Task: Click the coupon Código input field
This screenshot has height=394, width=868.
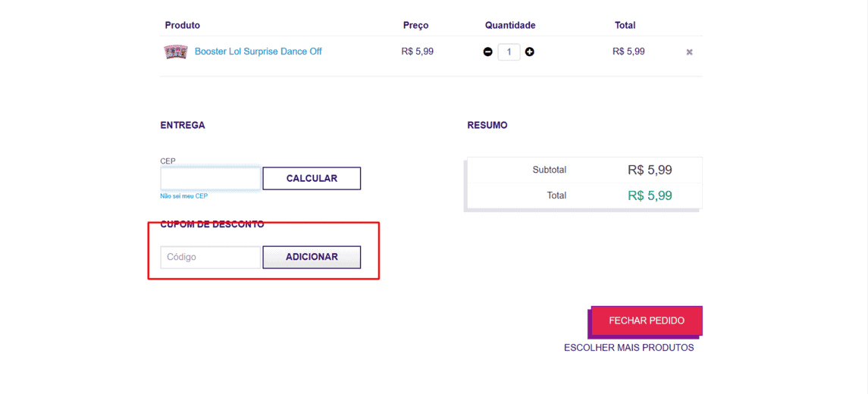Action: (x=210, y=258)
